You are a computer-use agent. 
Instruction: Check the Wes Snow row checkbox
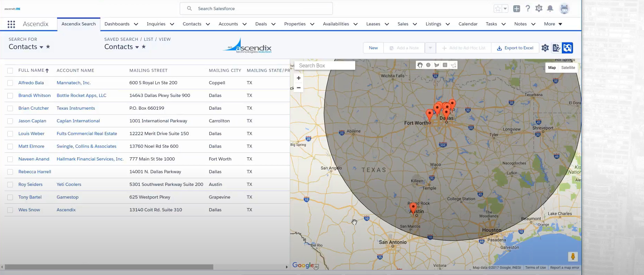(x=10, y=210)
